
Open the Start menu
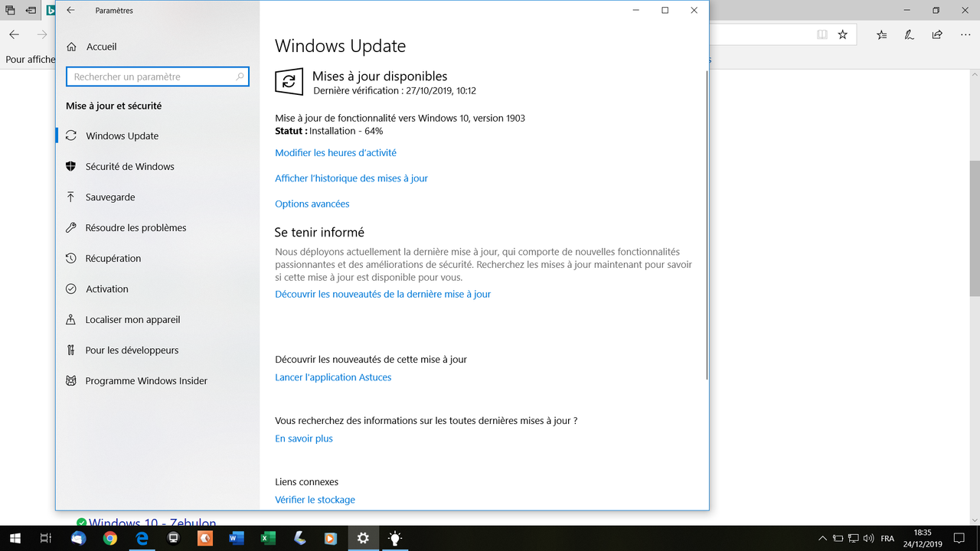pos(15,538)
